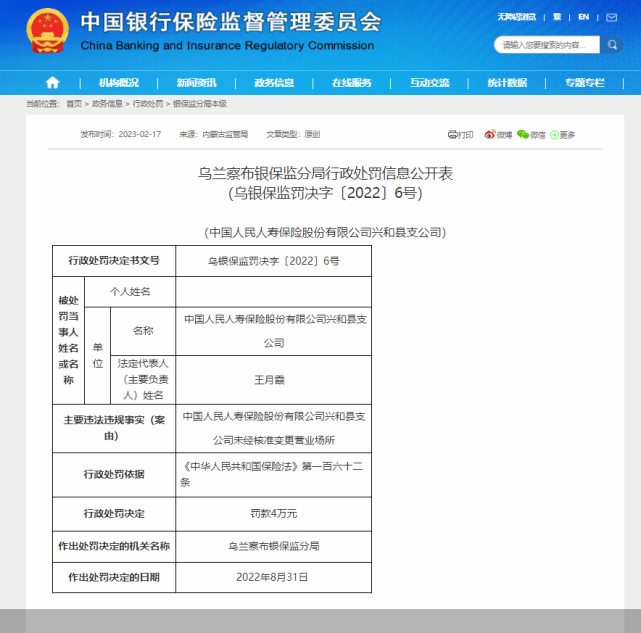Share the page via WeChat (微信)
Image resolution: width=641 pixels, height=633 pixels.
(x=531, y=134)
